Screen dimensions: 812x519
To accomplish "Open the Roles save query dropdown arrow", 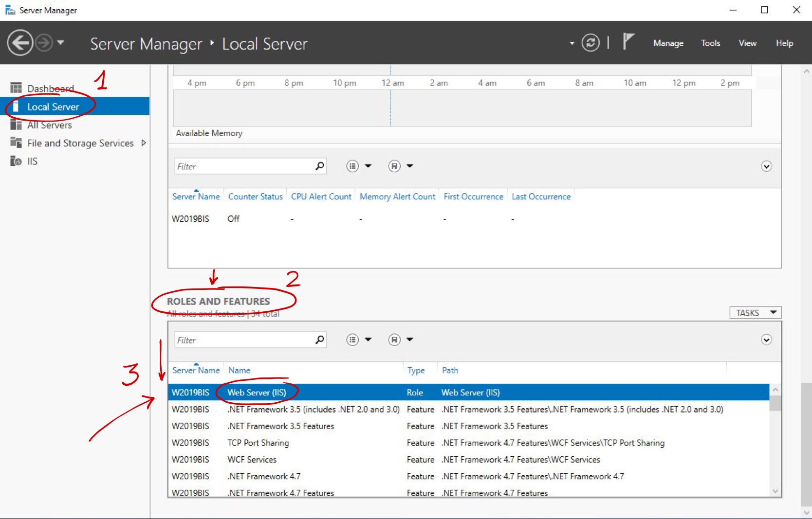I will pyautogui.click(x=410, y=340).
